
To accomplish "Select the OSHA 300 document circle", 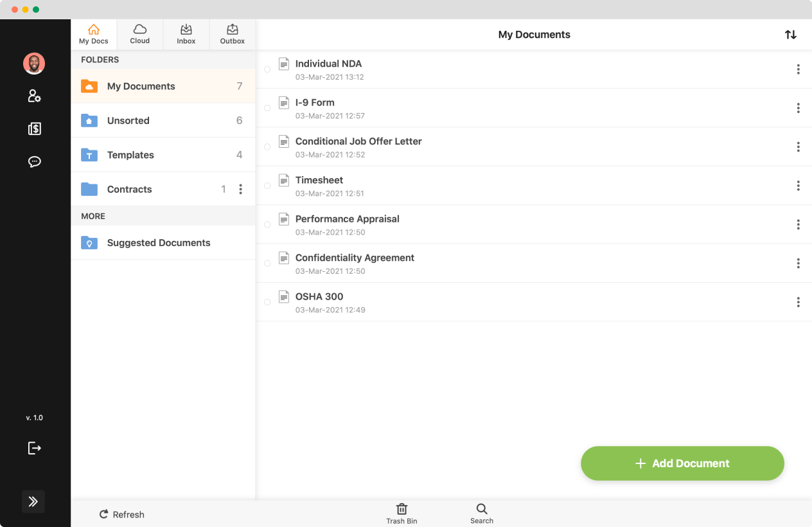I will [267, 301].
